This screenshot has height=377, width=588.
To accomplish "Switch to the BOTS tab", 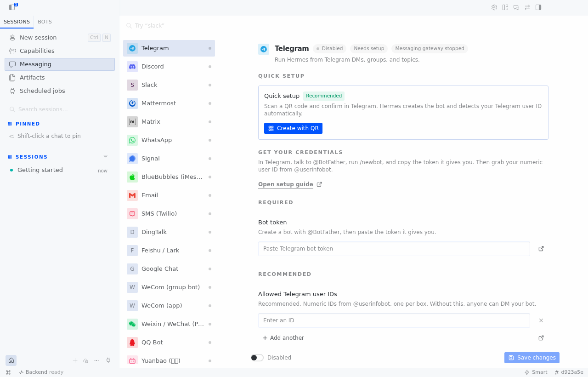I will pos(45,22).
